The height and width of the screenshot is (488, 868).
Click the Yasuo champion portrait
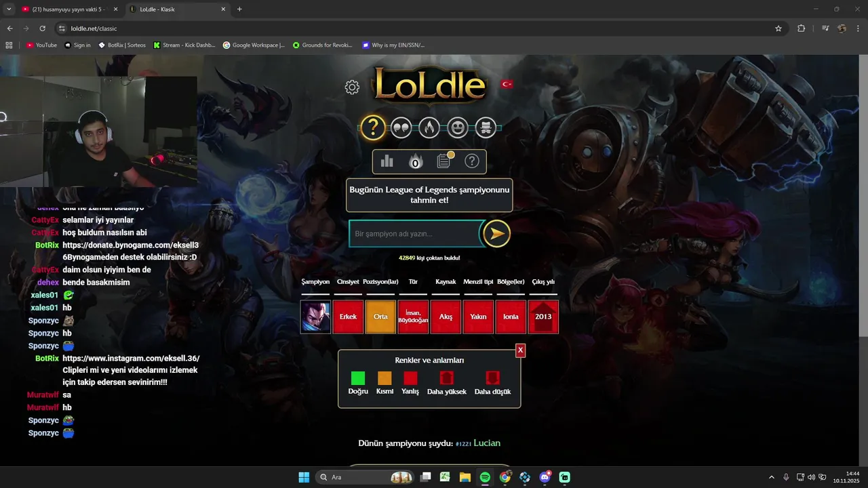[x=315, y=317]
